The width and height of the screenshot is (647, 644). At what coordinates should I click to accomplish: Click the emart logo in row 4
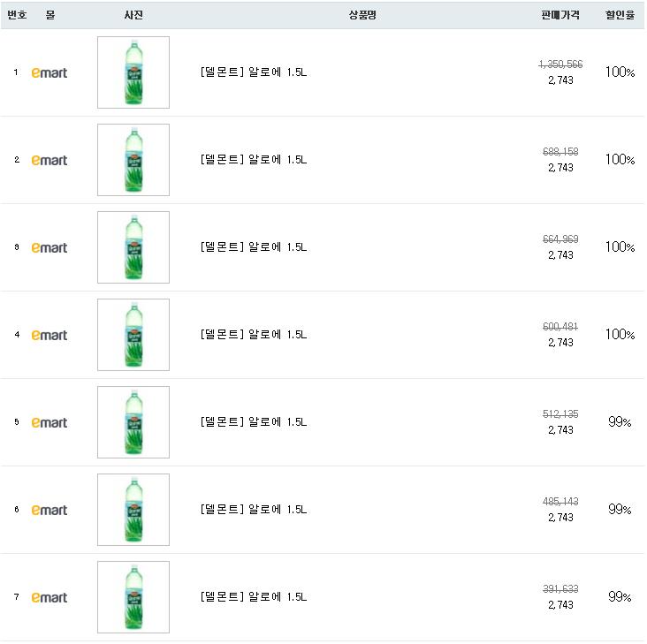(x=49, y=335)
